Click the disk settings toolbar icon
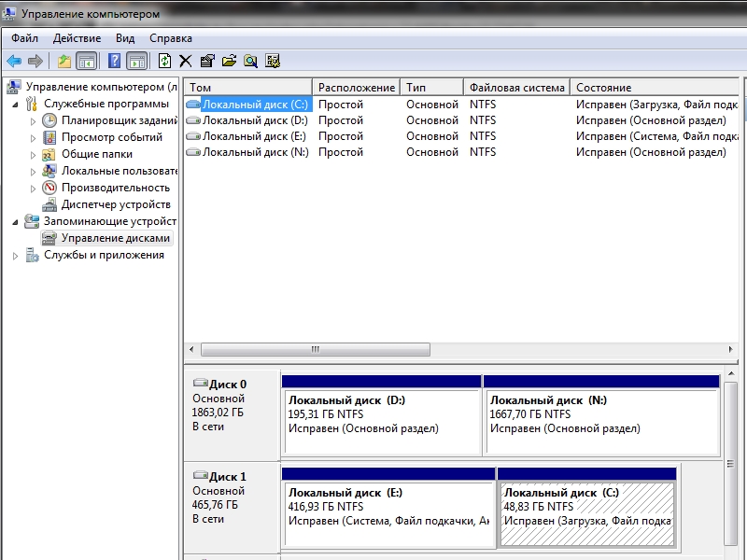747x560 pixels. [273, 61]
